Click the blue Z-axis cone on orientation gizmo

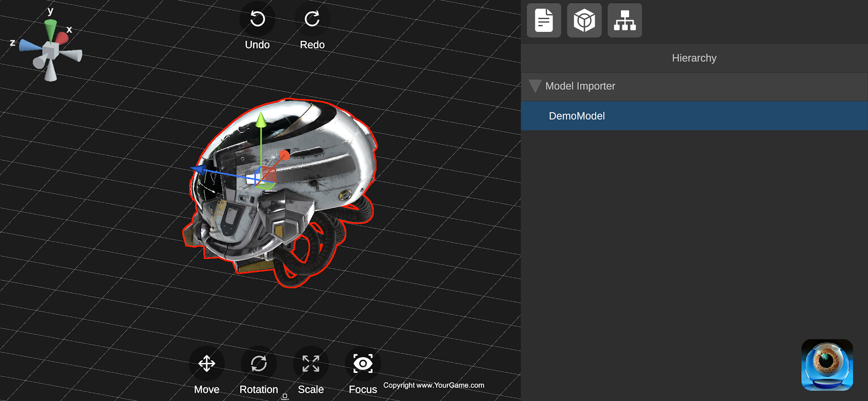(x=30, y=46)
